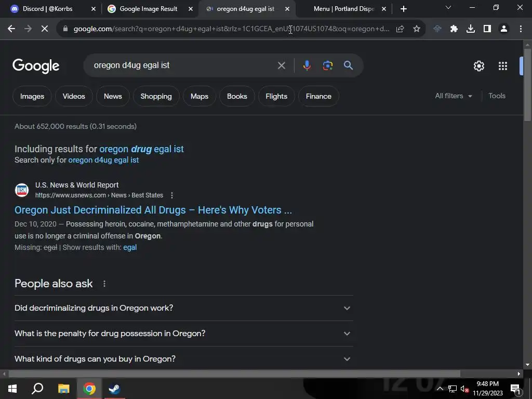Viewport: 532px width, 399px height.
Task: Go back to the previous page
Action: (11, 29)
